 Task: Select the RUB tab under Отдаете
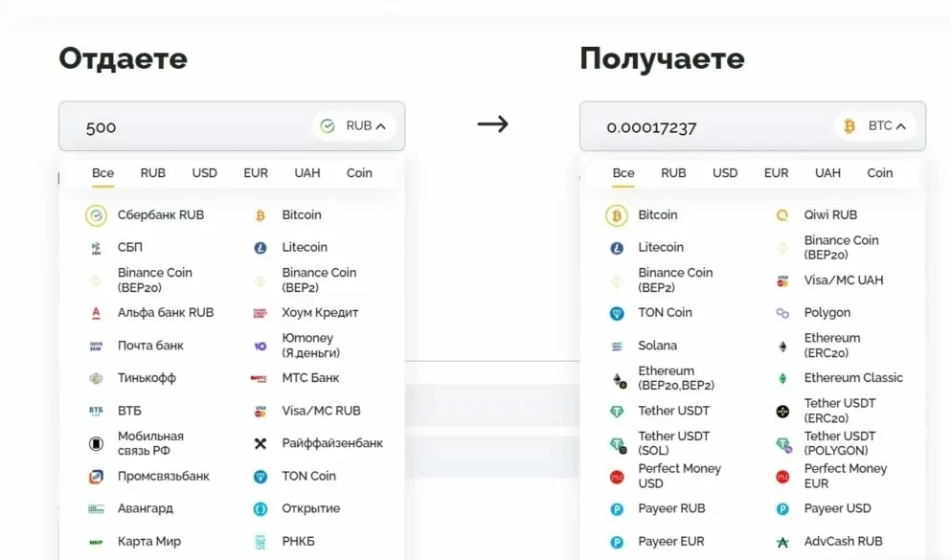(153, 173)
